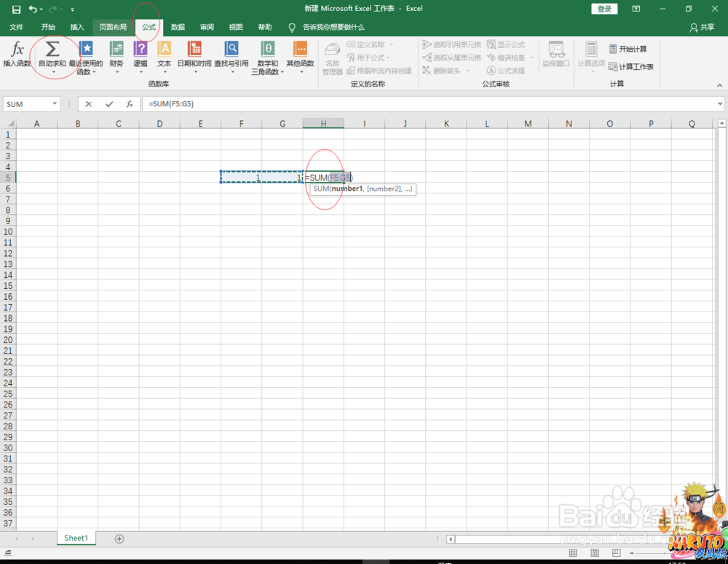Click the fx icon beside formula bar

tap(130, 104)
